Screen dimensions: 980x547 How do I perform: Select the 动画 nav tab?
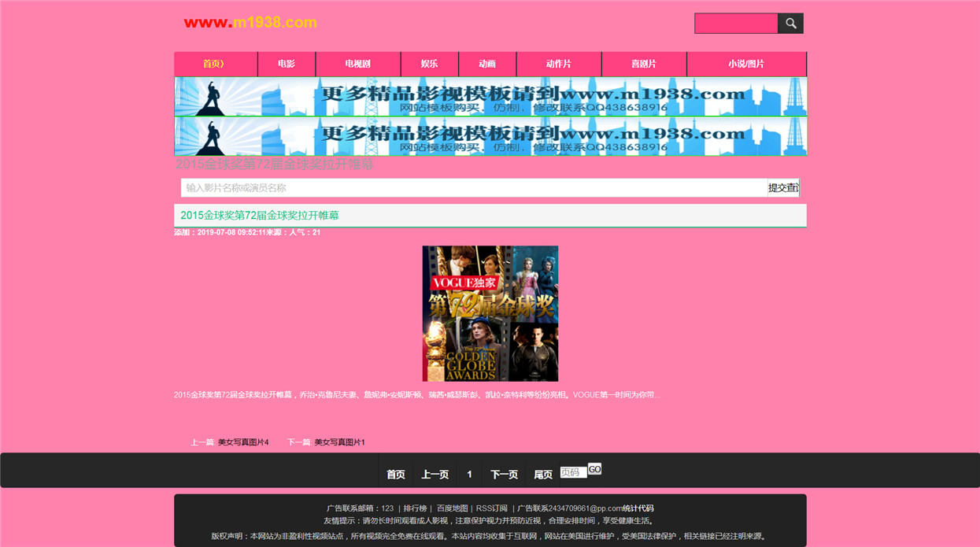(488, 64)
